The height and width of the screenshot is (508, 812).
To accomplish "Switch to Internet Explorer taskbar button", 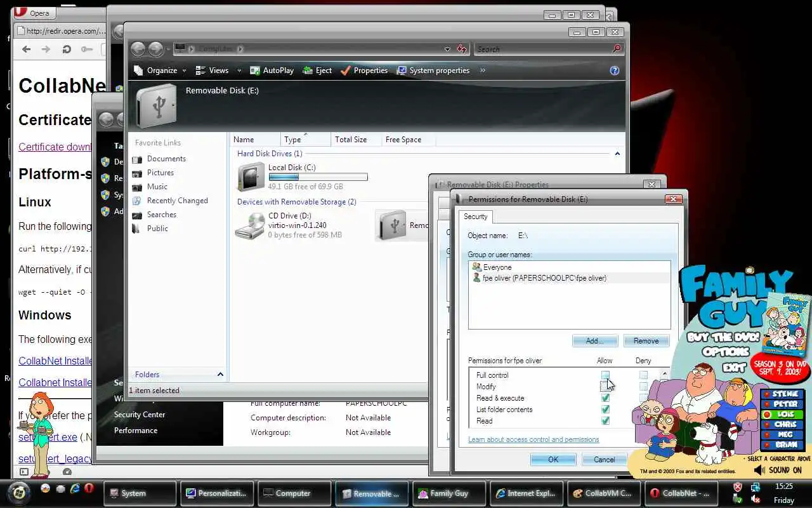I will tap(528, 493).
